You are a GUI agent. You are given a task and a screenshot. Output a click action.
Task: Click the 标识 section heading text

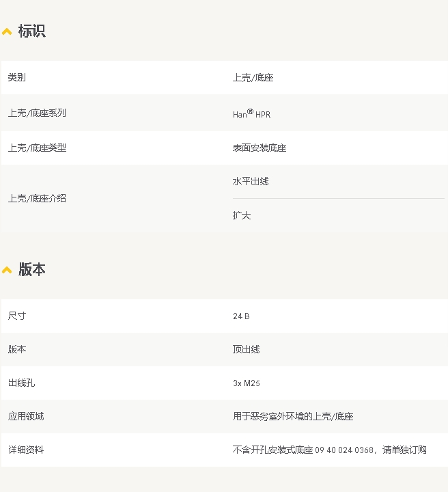(x=31, y=31)
